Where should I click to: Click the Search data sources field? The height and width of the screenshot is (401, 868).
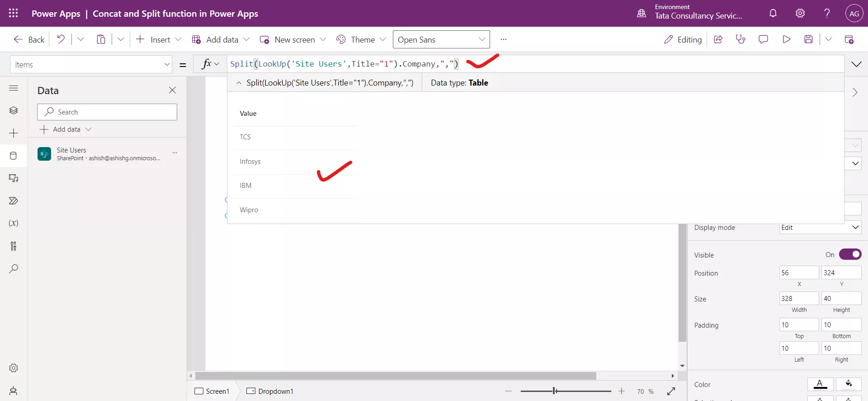click(107, 112)
